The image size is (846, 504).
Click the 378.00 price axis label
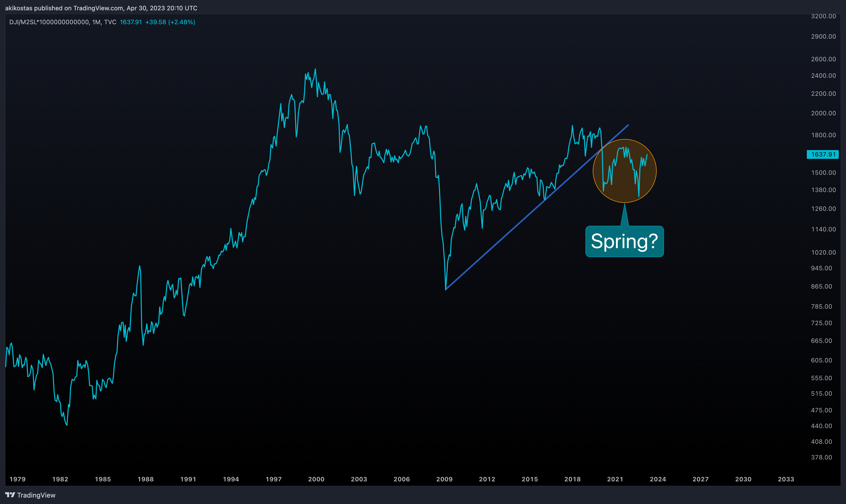pyautogui.click(x=822, y=457)
